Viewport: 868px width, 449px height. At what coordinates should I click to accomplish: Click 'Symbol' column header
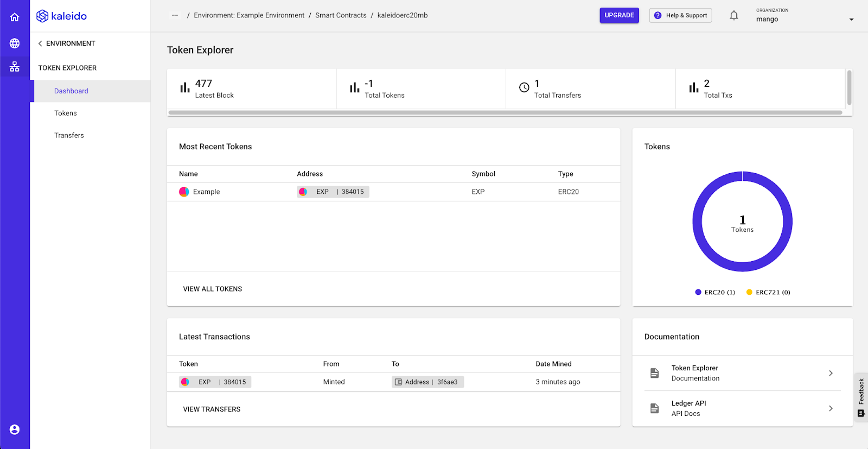tap(483, 174)
